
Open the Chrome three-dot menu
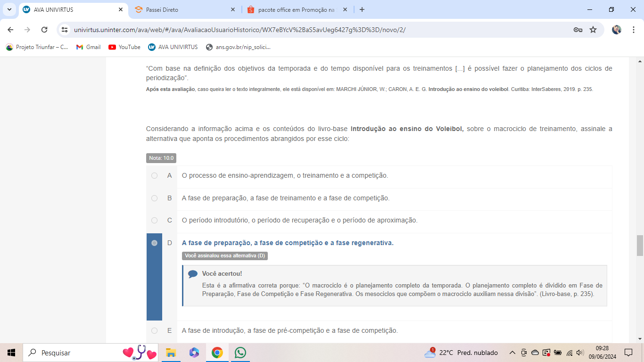pos(634,30)
